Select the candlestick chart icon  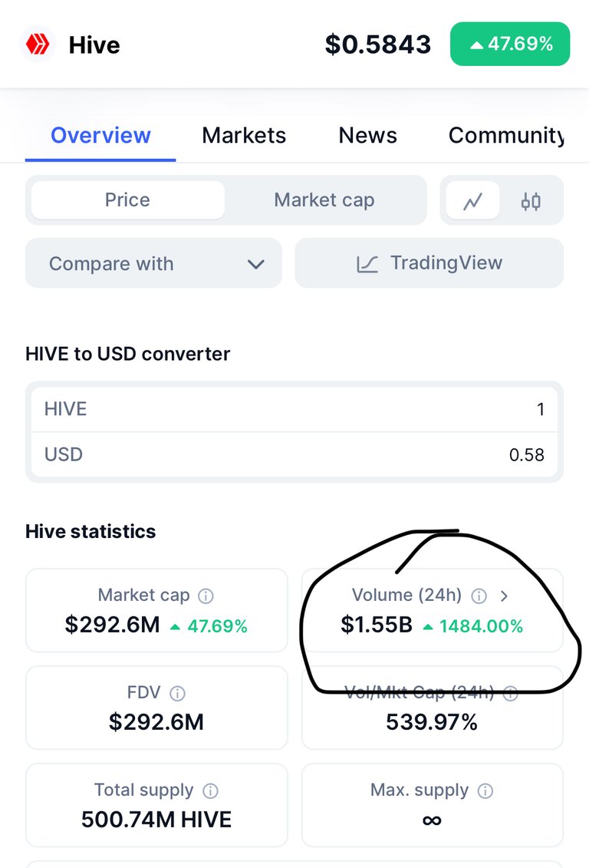[x=531, y=201]
